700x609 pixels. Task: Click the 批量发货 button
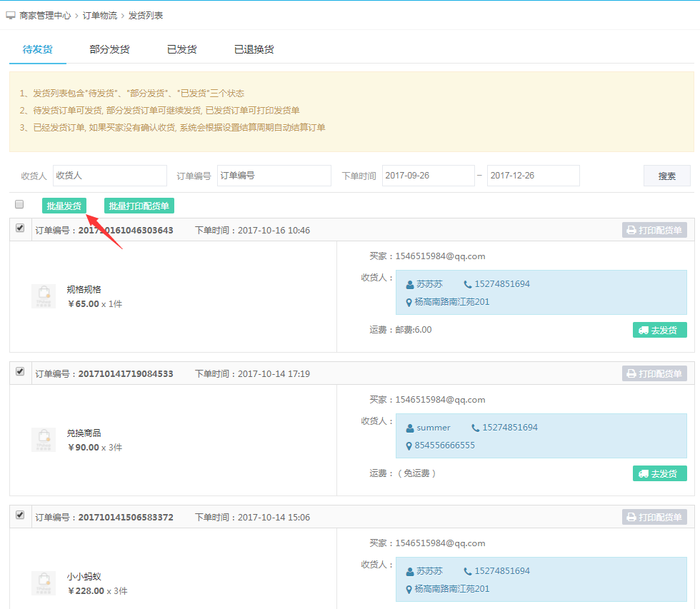[64, 206]
